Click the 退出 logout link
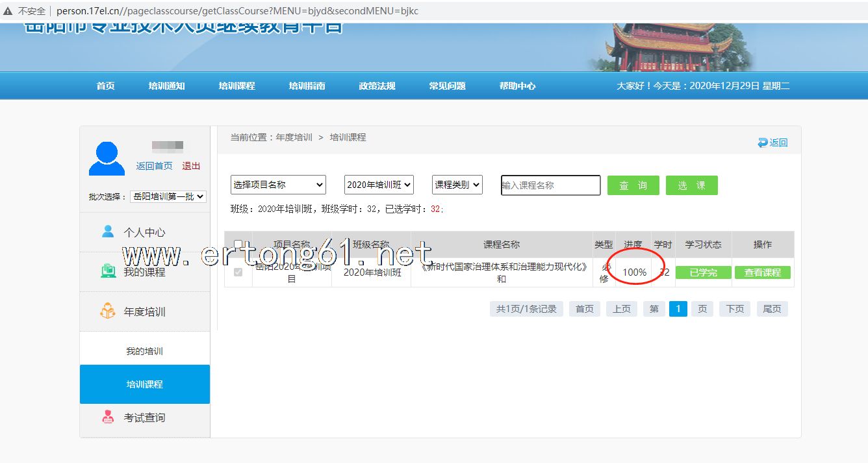Image resolution: width=868 pixels, height=463 pixels. (x=191, y=166)
